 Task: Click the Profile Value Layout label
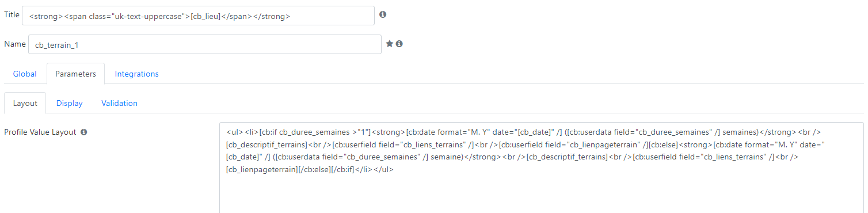tap(40, 132)
